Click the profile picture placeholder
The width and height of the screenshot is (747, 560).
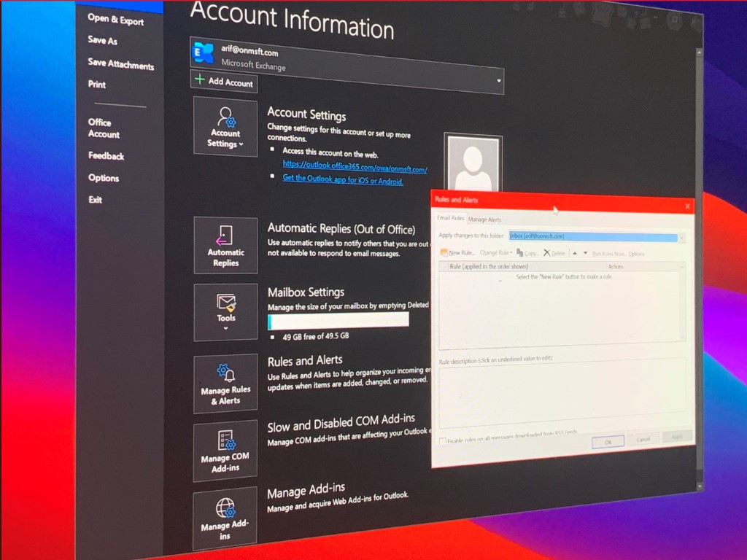(472, 164)
